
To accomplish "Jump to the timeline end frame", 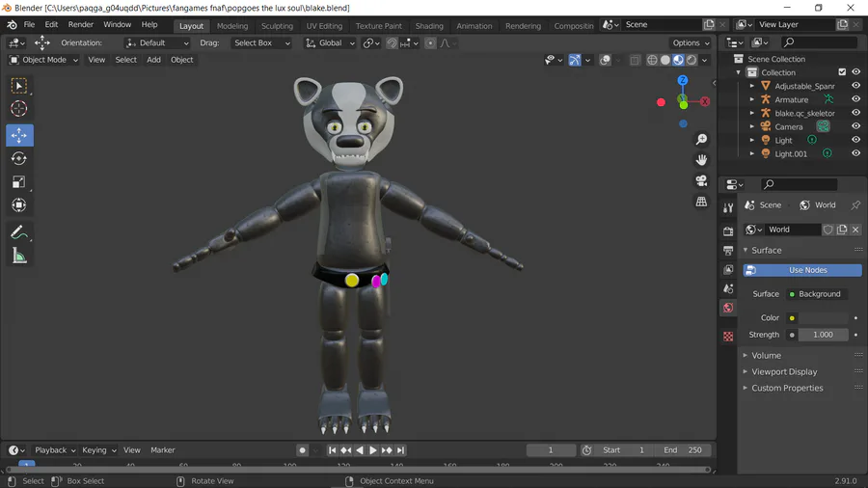I will (401, 450).
